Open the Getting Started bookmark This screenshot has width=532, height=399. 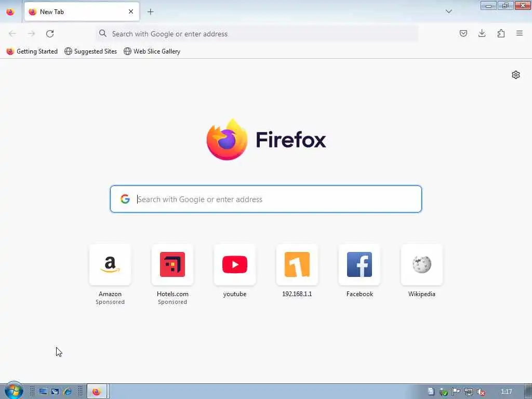click(32, 51)
